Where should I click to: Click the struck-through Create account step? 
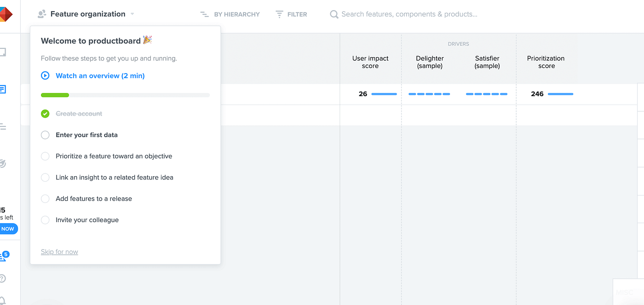pos(79,114)
